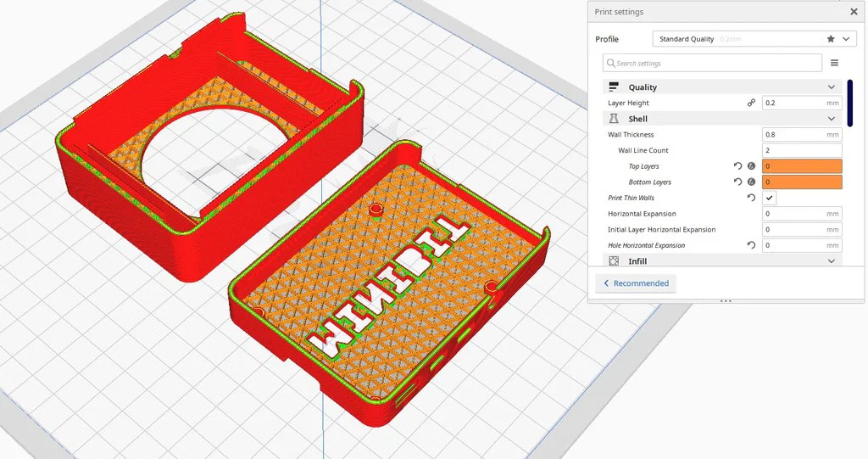868x459 pixels.
Task: Click the orange Top Layers value field
Action: pyautogui.click(x=802, y=166)
